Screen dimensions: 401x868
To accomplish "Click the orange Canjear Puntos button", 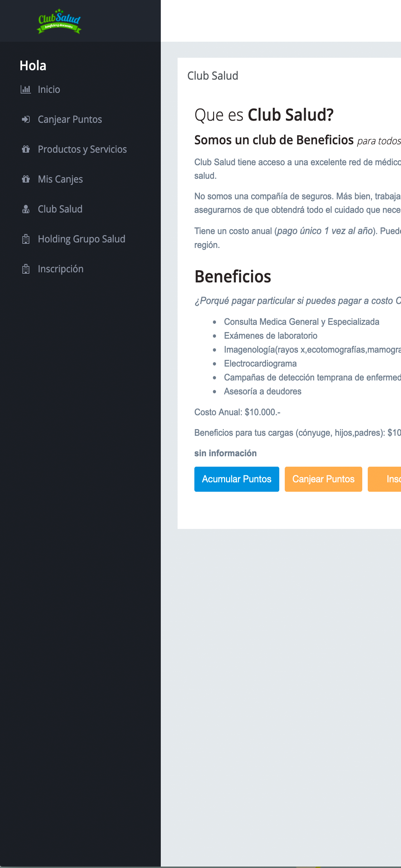I will coord(323,479).
